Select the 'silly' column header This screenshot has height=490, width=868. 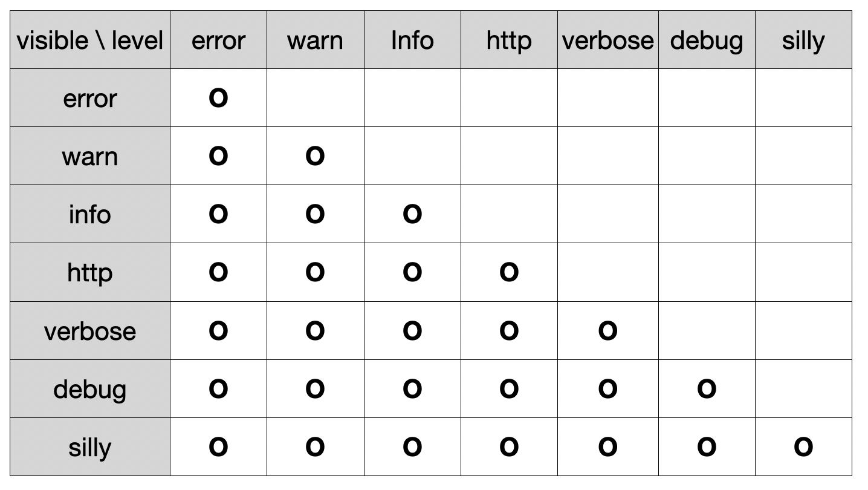(x=803, y=41)
